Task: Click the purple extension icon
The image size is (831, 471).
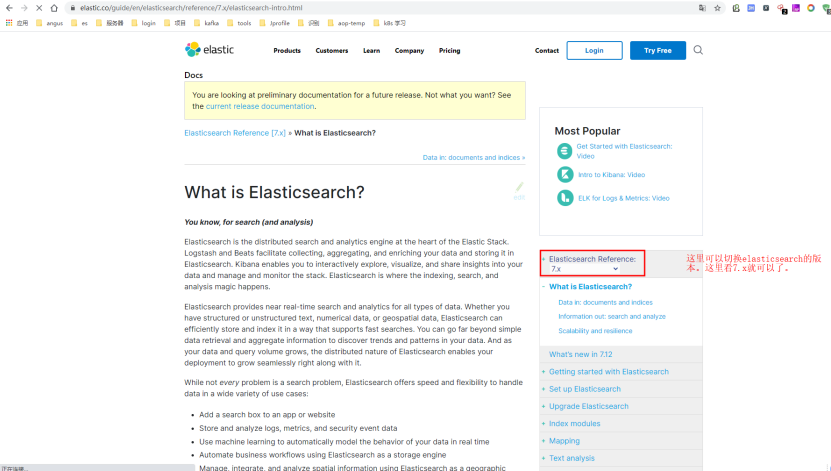Action: (796, 8)
